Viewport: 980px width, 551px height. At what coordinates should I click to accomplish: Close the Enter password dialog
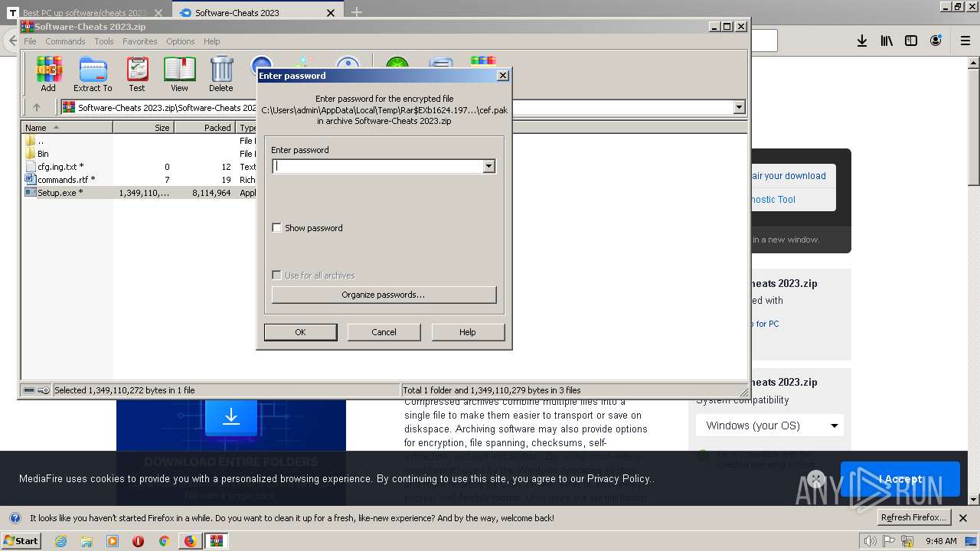(x=502, y=75)
